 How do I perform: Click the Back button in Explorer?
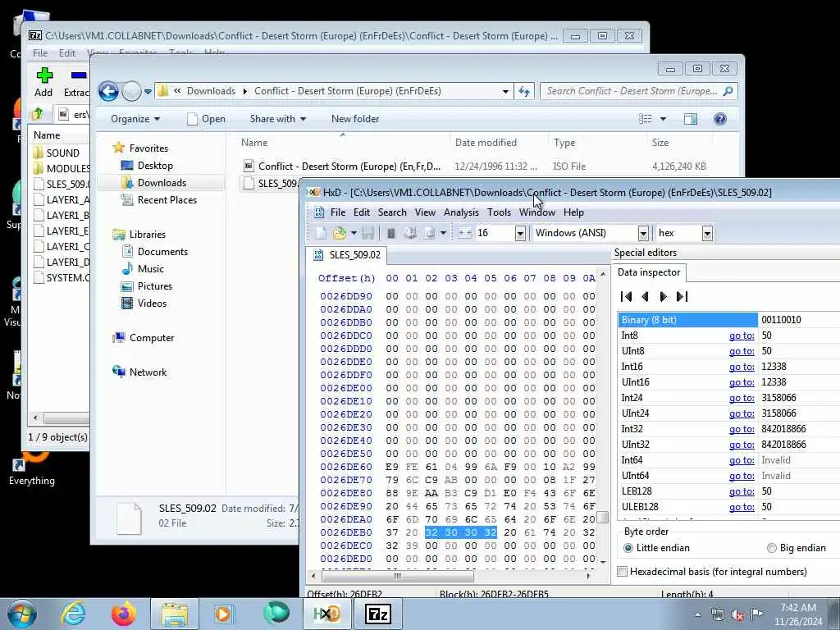tap(108, 92)
